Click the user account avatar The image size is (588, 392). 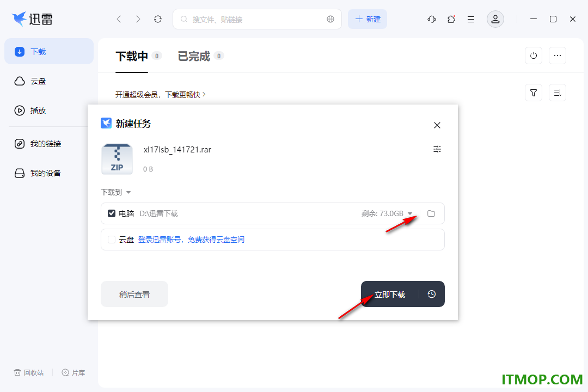[495, 19]
